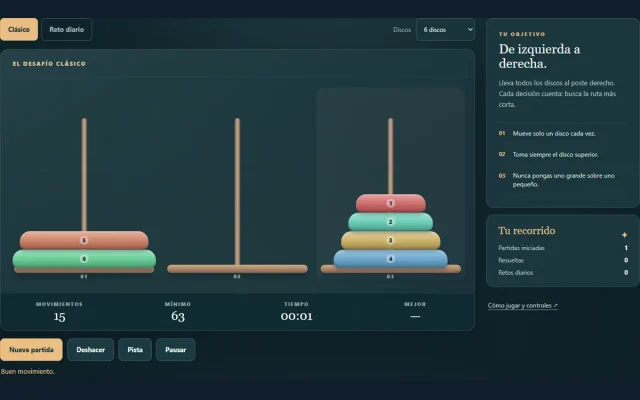Select the green disc numbered 6
Screen dimensions: 640x400
click(x=84, y=259)
